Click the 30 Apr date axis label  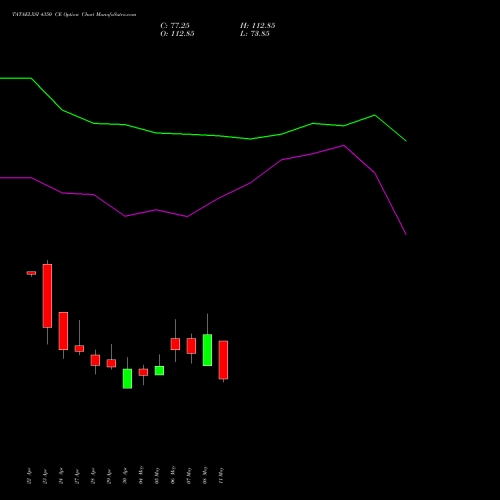125,476
